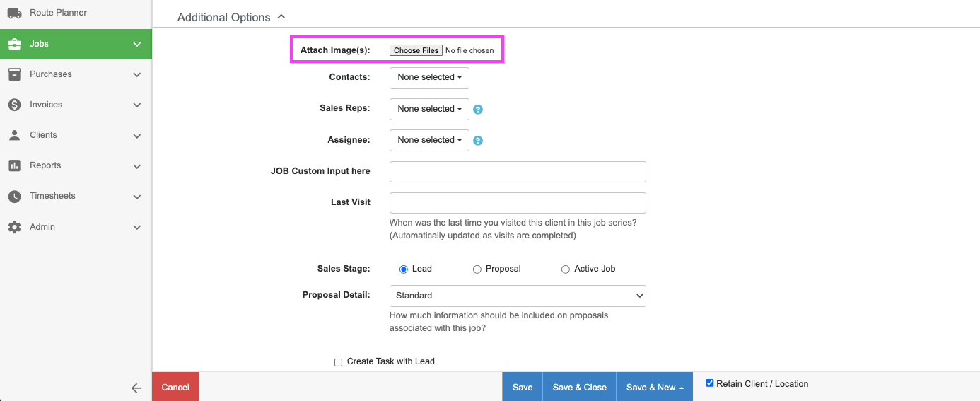This screenshot has width=980, height=401.
Task: Open the Contacts dropdown
Action: pos(429,77)
